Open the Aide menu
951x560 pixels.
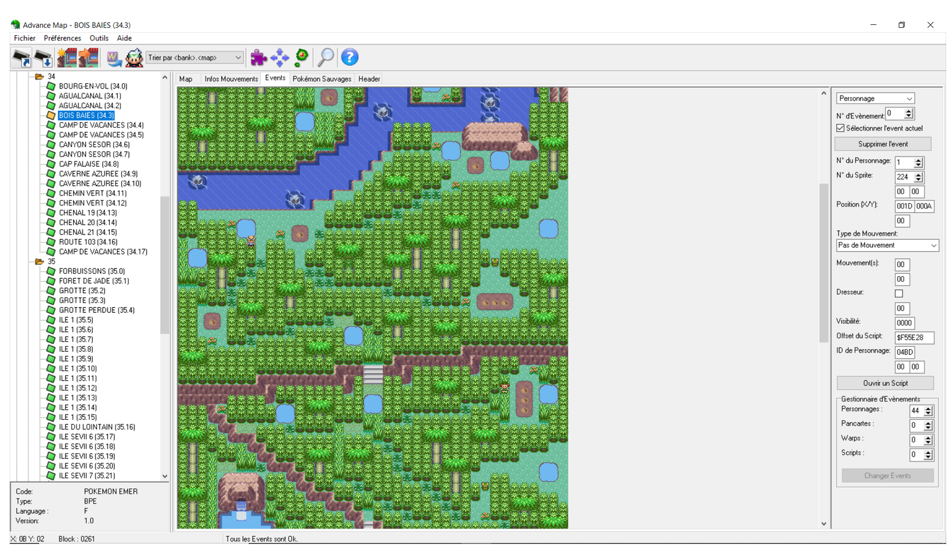(124, 38)
